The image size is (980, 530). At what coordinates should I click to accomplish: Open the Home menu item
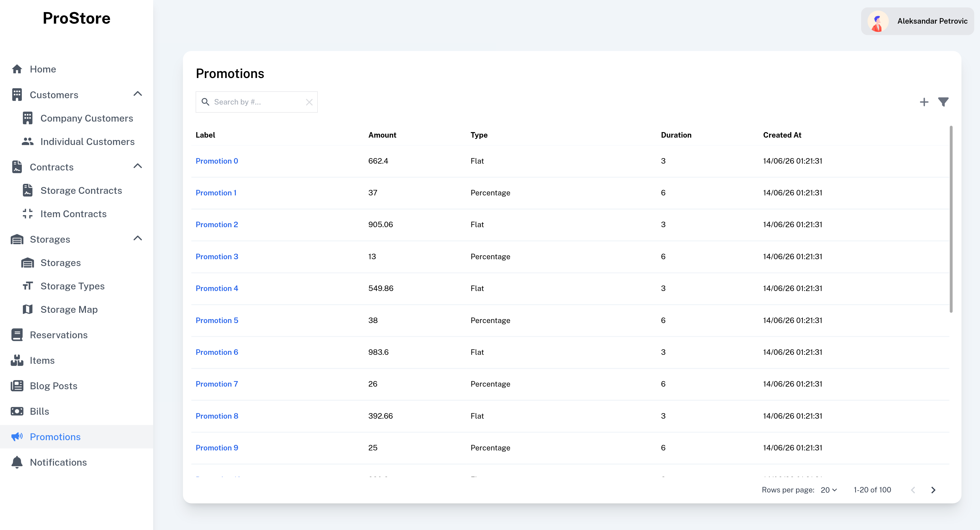(x=76, y=69)
